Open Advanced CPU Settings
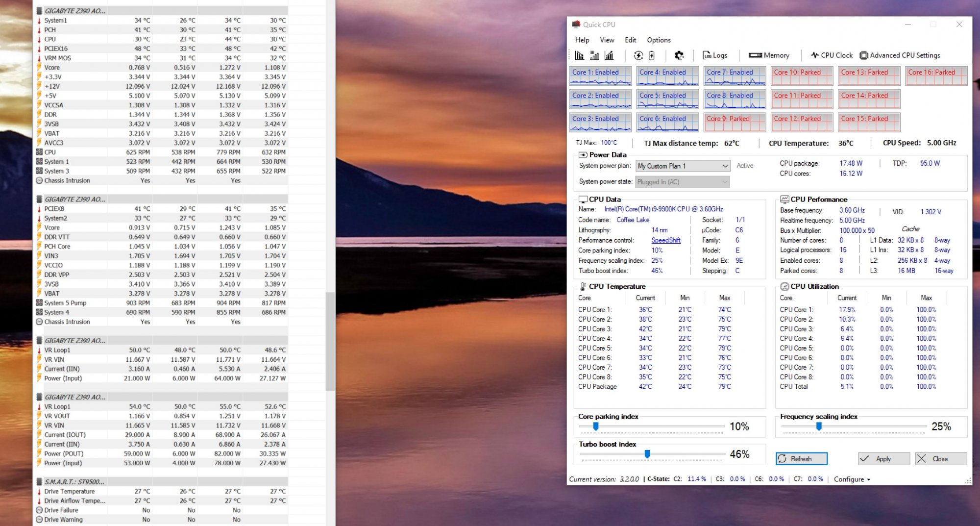This screenshot has height=526, width=980. [x=900, y=55]
